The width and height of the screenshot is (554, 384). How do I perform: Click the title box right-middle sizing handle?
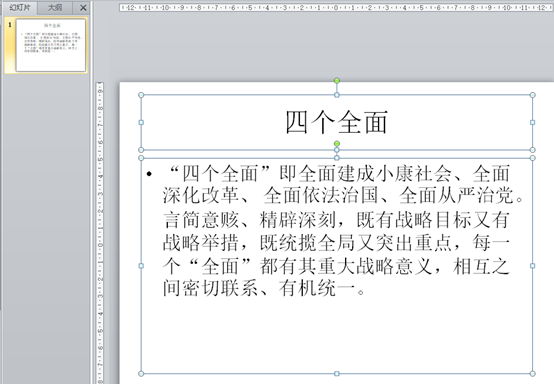(532, 122)
